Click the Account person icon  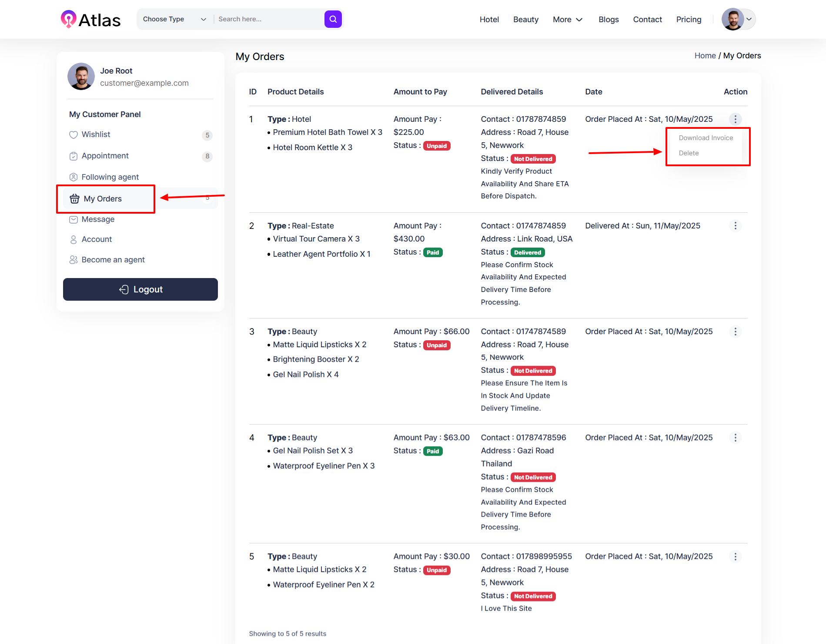[74, 240]
